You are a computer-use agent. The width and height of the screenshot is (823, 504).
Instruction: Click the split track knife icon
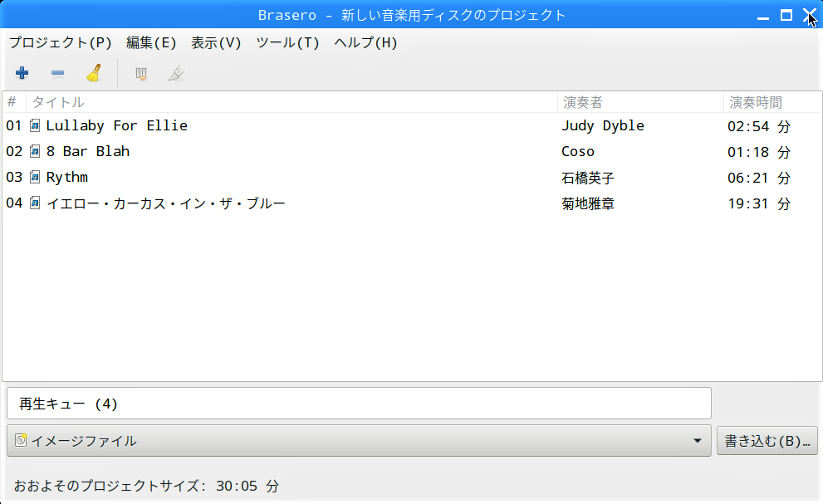point(176,74)
